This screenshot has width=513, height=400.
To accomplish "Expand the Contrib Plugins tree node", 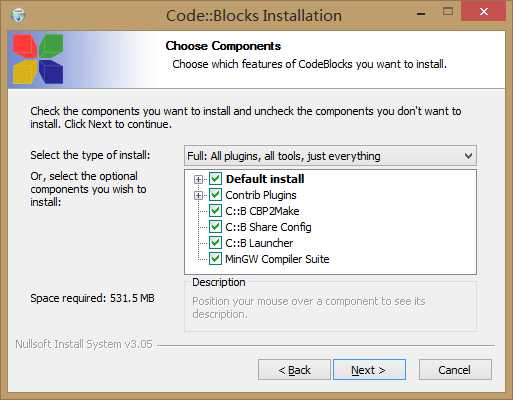I will tap(198, 195).
